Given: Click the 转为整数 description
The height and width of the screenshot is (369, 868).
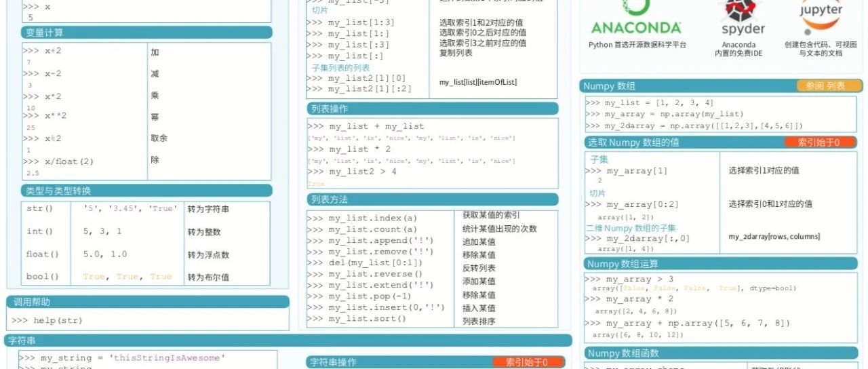Looking at the screenshot, I should pos(204,232).
